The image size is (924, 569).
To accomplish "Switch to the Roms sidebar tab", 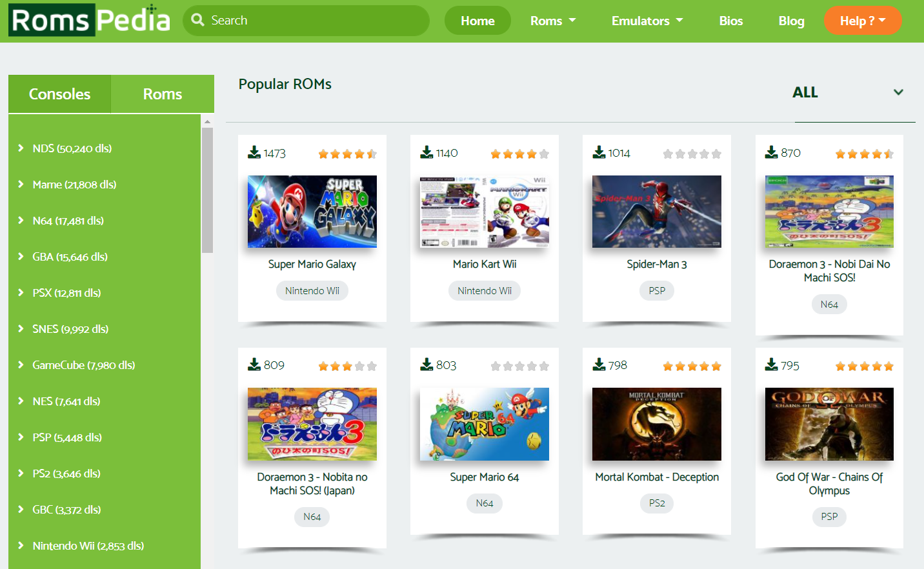I will pyautogui.click(x=163, y=94).
